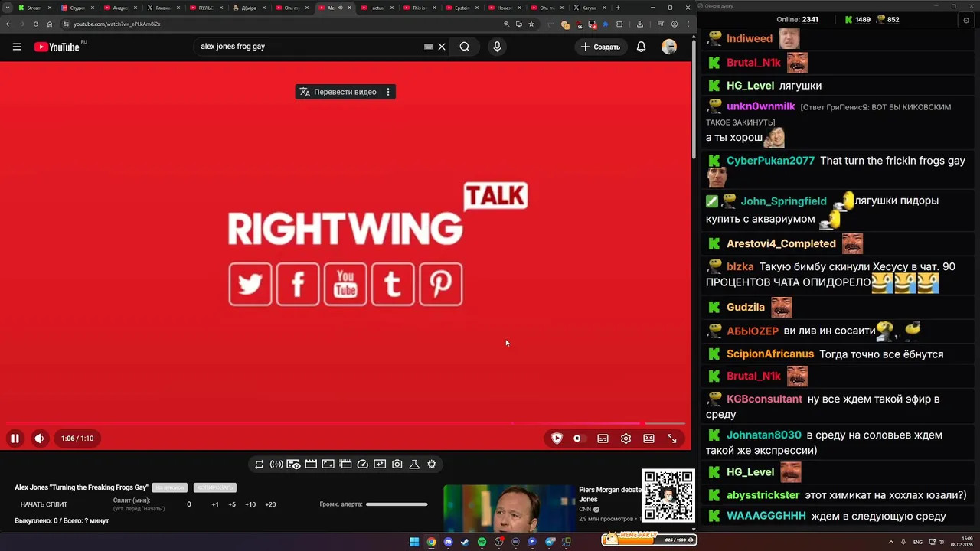Open Spotify from taskbar
Screen dimensions: 980x551
[482, 542]
